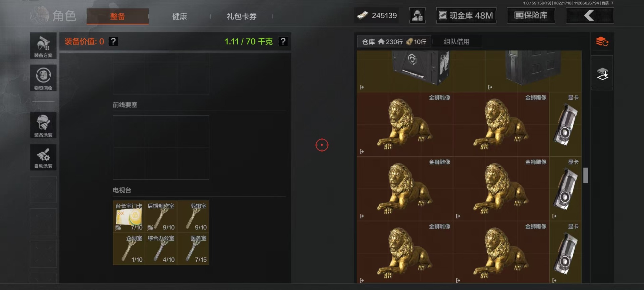The width and height of the screenshot is (644, 290).
Task: Open the 装备涂装 gear skins icon
Action: click(43, 125)
